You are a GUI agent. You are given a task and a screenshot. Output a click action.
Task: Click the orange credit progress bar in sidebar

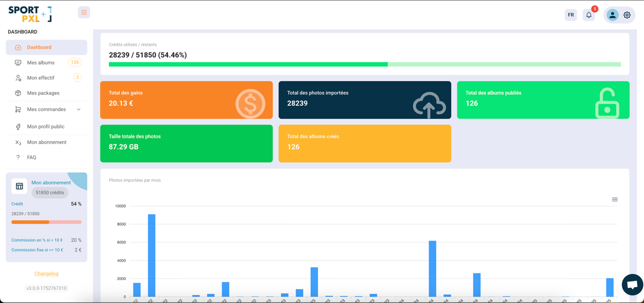[x=47, y=222]
